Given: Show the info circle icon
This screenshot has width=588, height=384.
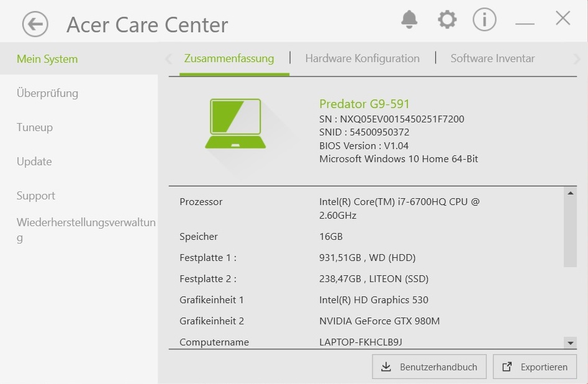Looking at the screenshot, I should tap(484, 20).
